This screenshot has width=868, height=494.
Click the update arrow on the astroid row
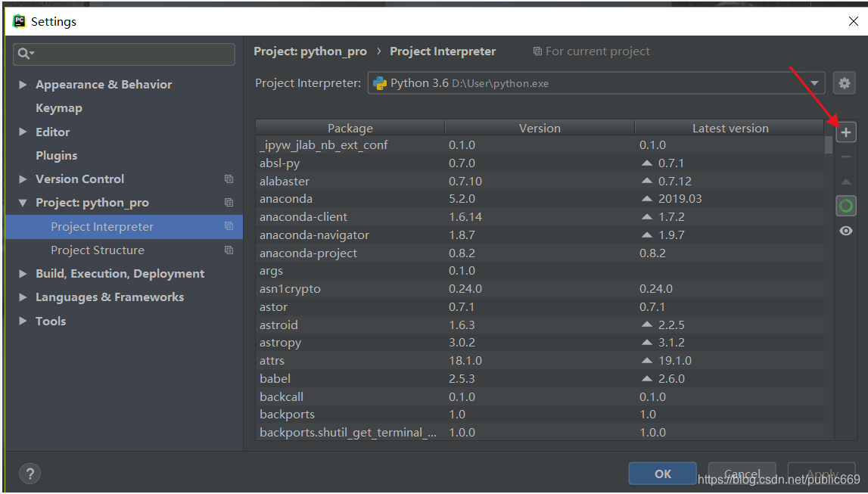pos(646,325)
